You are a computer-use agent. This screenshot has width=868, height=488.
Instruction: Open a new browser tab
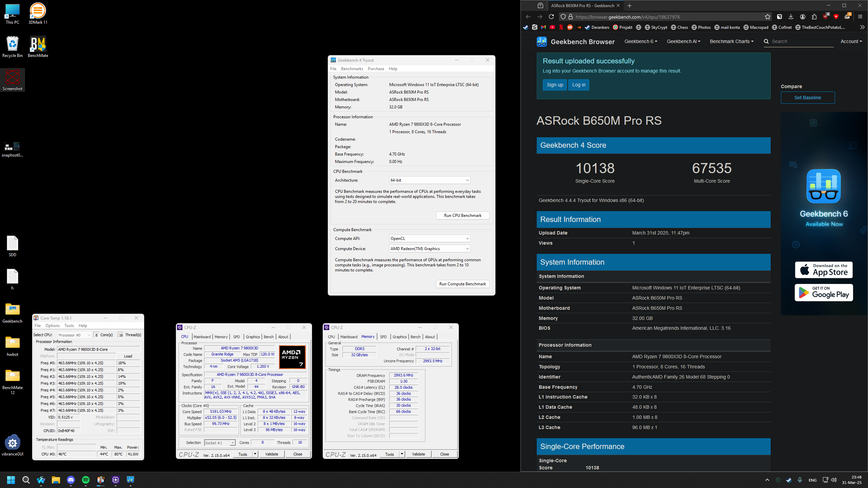[629, 5]
